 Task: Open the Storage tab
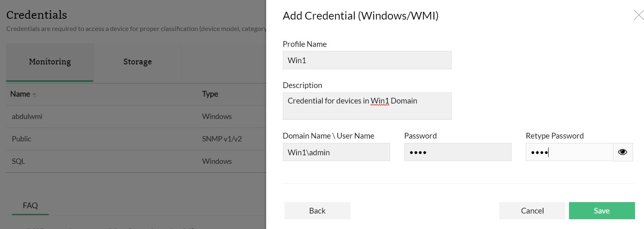[137, 62]
